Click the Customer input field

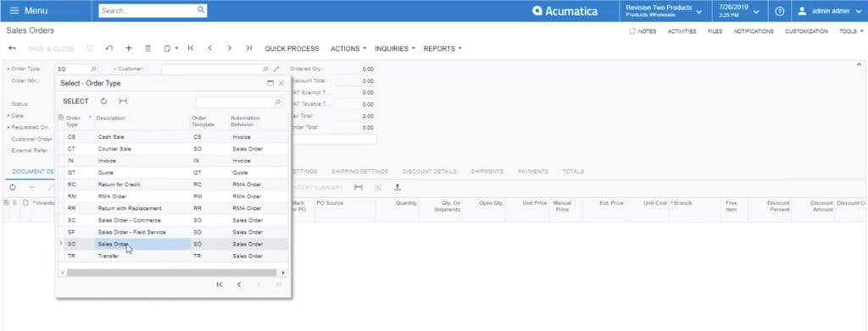click(x=211, y=69)
